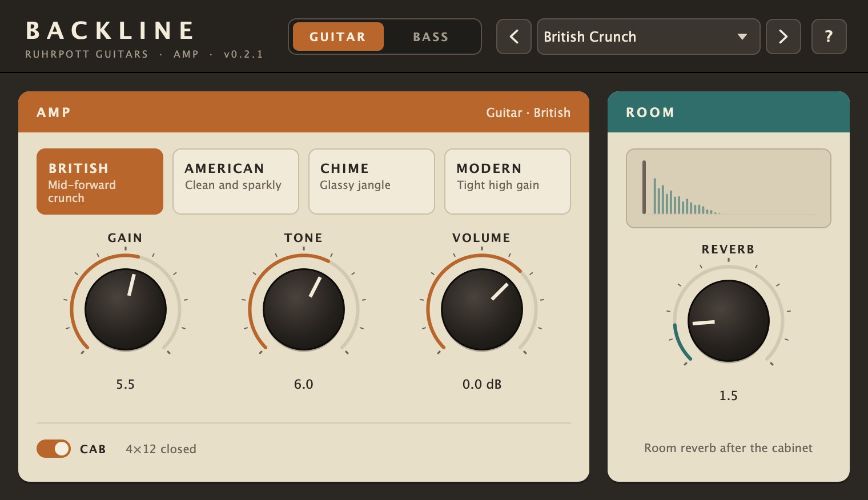Go to the previous preset arrow
The image size is (868, 500).
[514, 37]
